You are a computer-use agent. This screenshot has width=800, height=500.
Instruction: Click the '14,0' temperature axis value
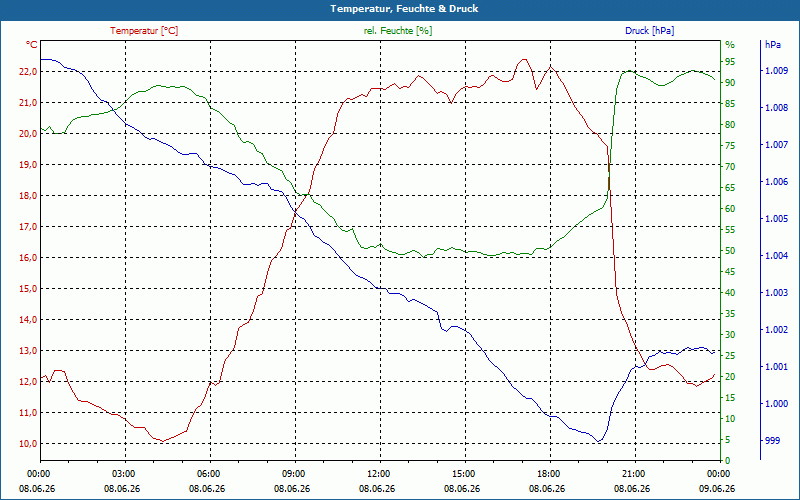coord(28,320)
